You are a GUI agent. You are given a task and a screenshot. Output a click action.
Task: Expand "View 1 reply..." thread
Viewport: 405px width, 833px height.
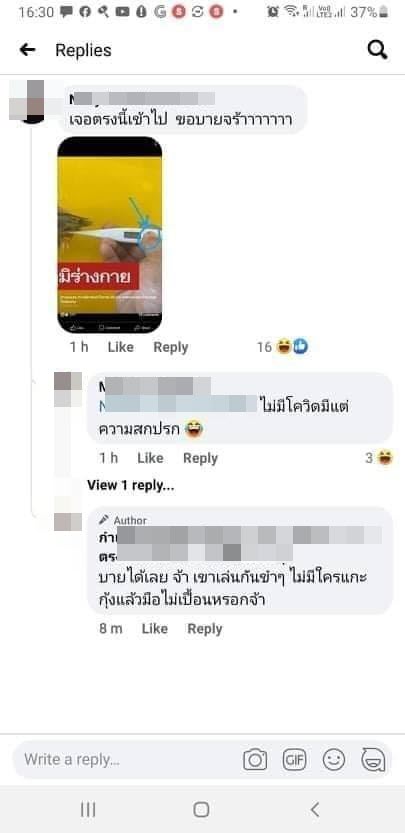pyautogui.click(x=131, y=485)
